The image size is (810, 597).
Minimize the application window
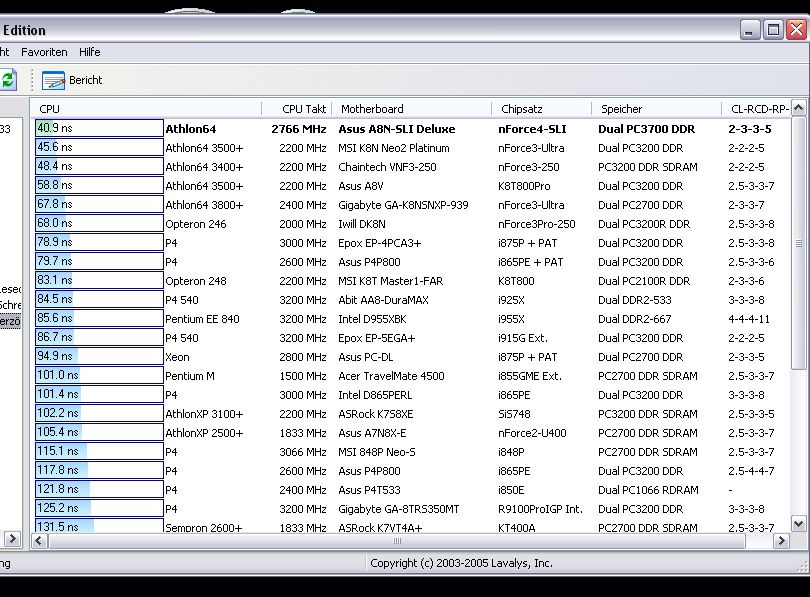click(x=749, y=30)
